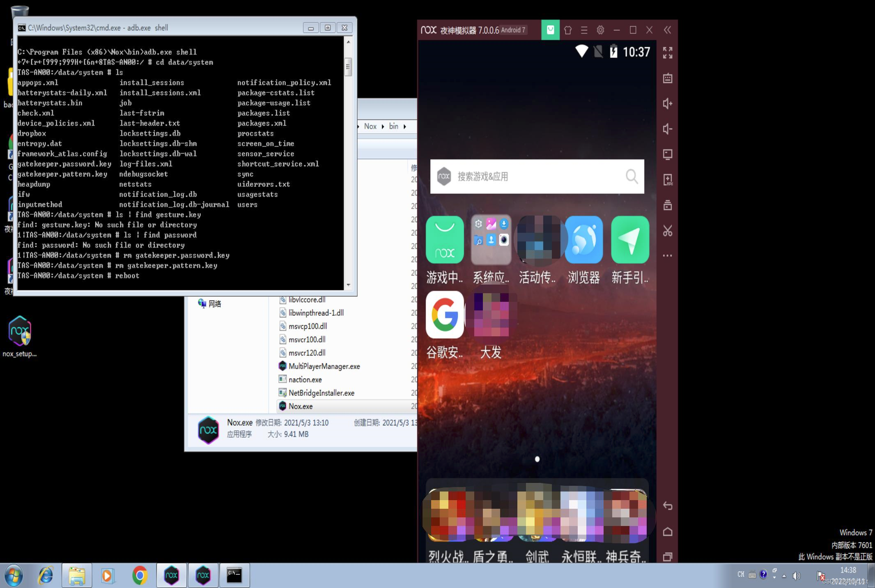Open Chrome from Windows taskbar
Viewport: 875px width, 588px height.
point(140,576)
